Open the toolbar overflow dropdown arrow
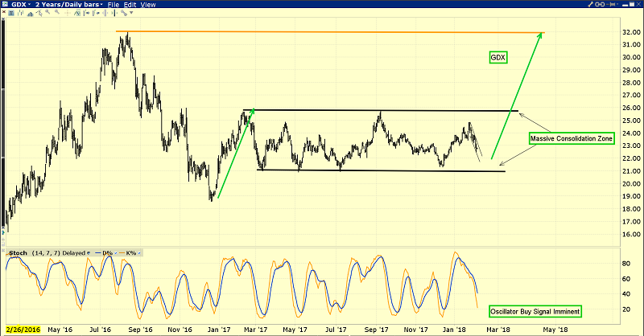644x336 pixels. pos(131,13)
